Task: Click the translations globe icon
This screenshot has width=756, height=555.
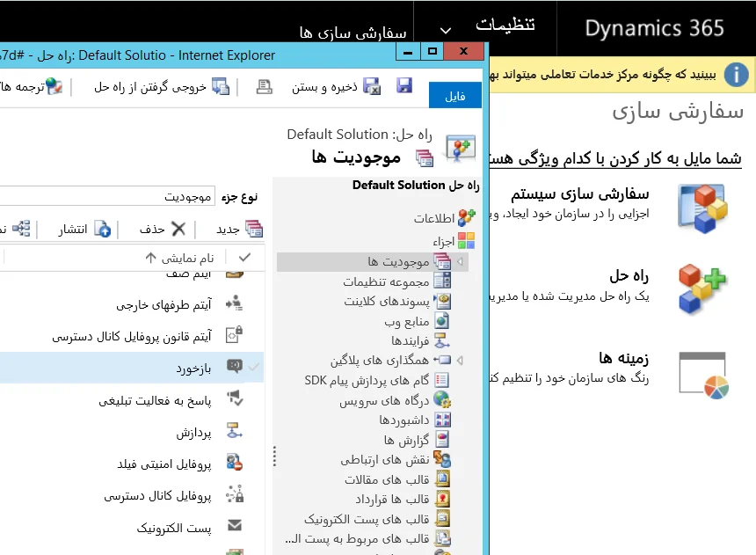Action: 54,86
